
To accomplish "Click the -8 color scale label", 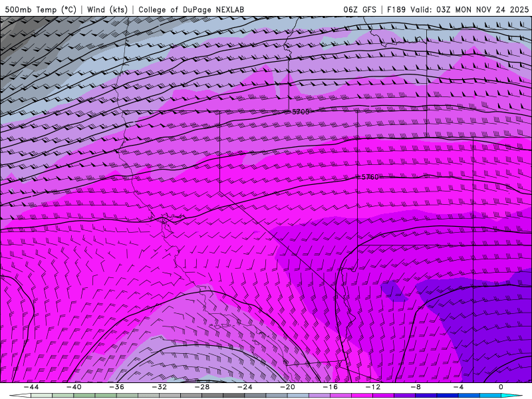I will click(416, 387).
